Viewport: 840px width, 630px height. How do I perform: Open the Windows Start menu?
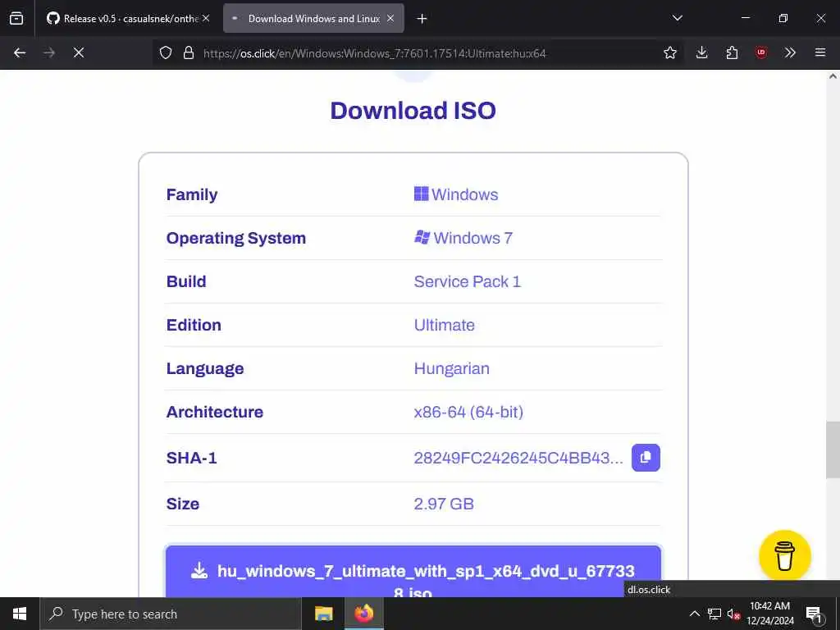(x=20, y=614)
